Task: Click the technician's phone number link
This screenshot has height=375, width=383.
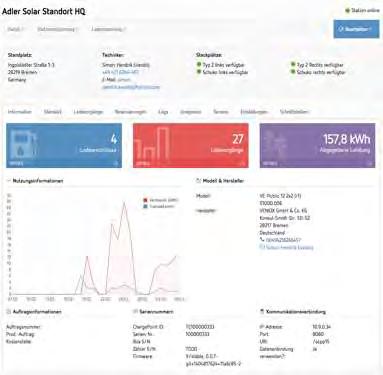Action: (x=120, y=72)
